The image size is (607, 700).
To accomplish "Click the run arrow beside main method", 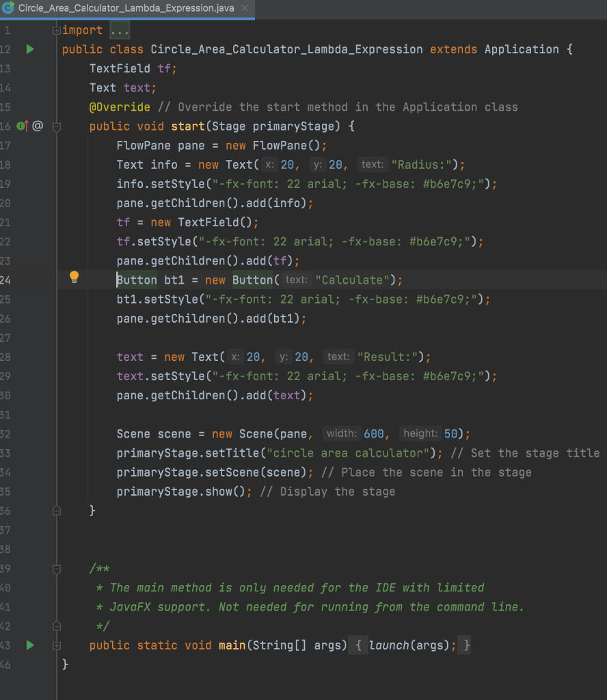I will (x=30, y=645).
